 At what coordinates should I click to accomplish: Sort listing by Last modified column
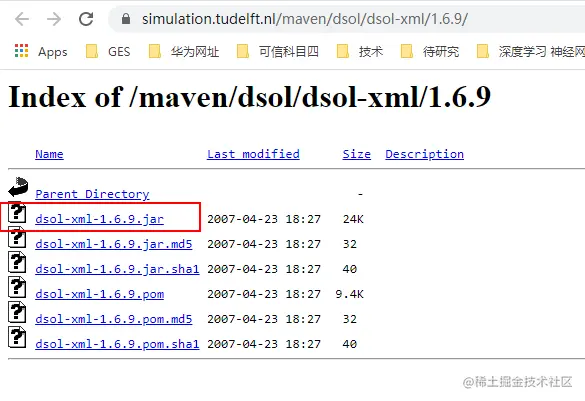point(253,154)
